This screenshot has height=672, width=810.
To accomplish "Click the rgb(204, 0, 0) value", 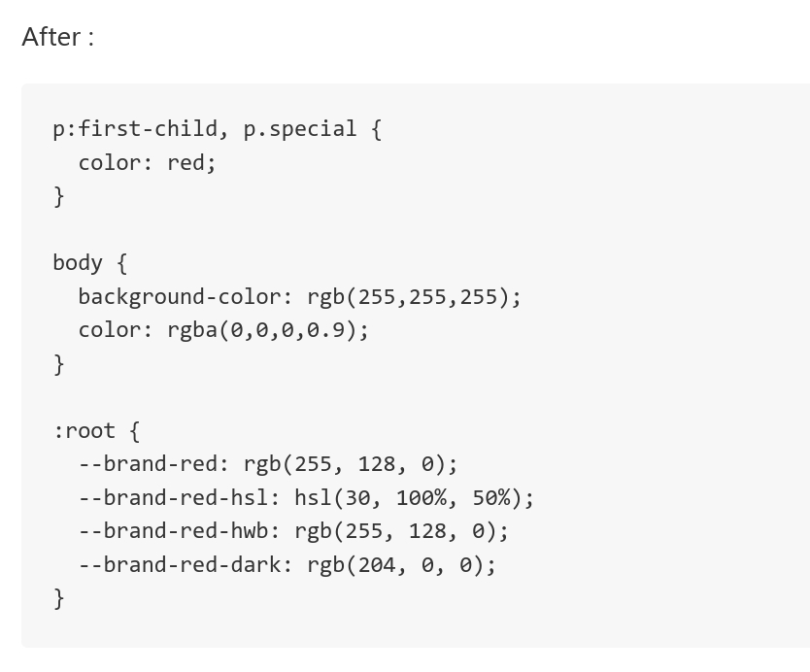I will [x=395, y=564].
